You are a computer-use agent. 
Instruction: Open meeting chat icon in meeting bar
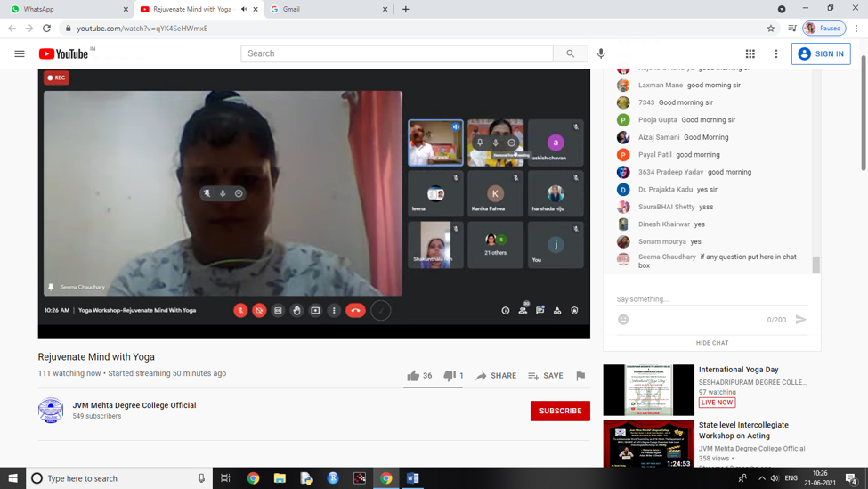(x=539, y=310)
